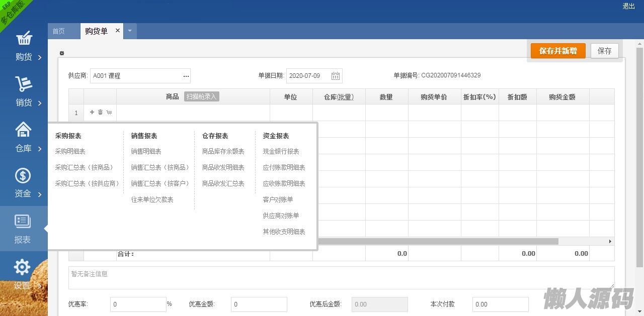644x316 pixels.
Task: Select 商品库存余额表 in the reports menu
Action: 223,151
